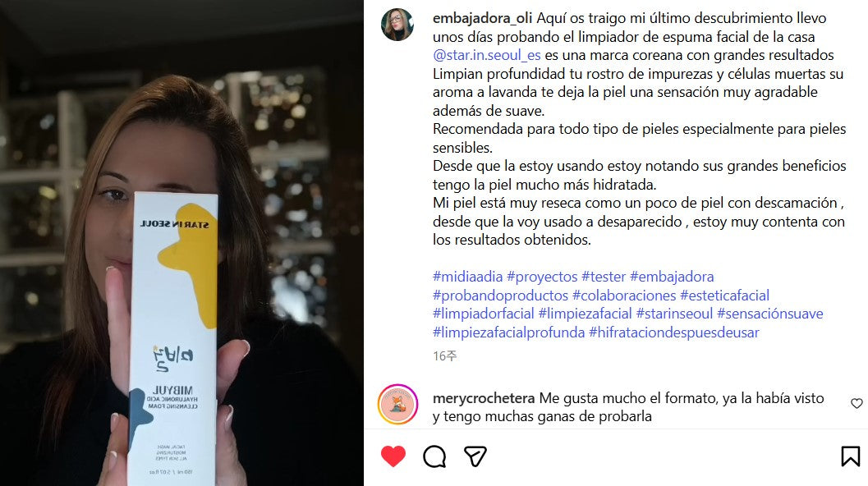Open the #probandoproductos hashtag
This screenshot has height=486, width=868.
tap(500, 296)
